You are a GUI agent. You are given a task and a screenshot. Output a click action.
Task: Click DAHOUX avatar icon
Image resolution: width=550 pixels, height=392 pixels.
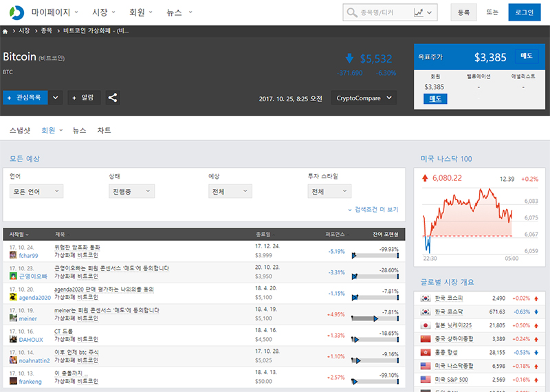pos(13,339)
